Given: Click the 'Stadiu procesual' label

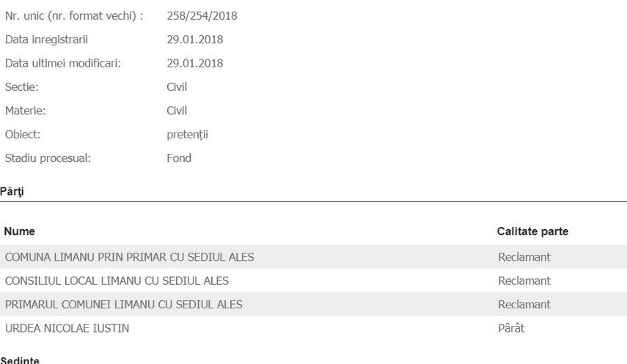Looking at the screenshot, I should coord(48,157).
